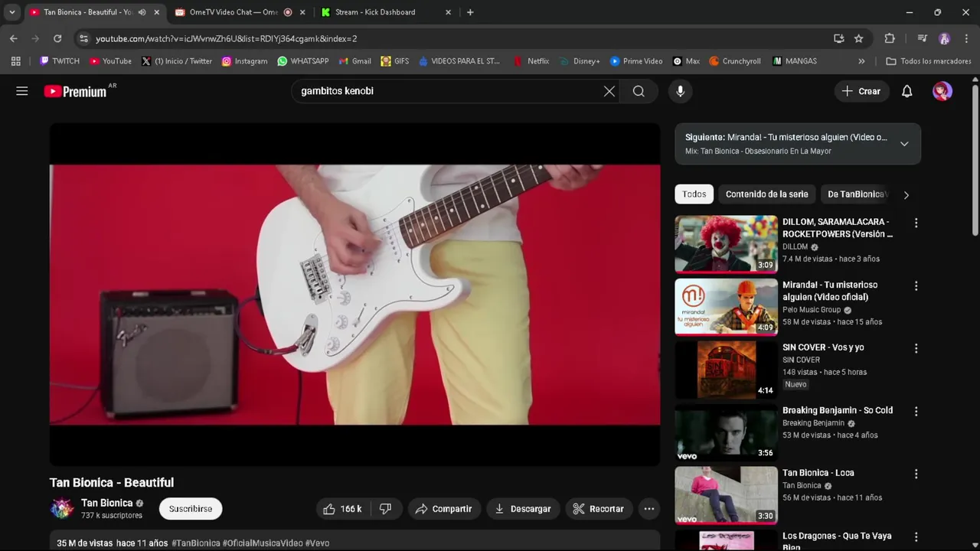980x551 pixels.
Task: Open Tan Bionica channel avatar
Action: 62,508
